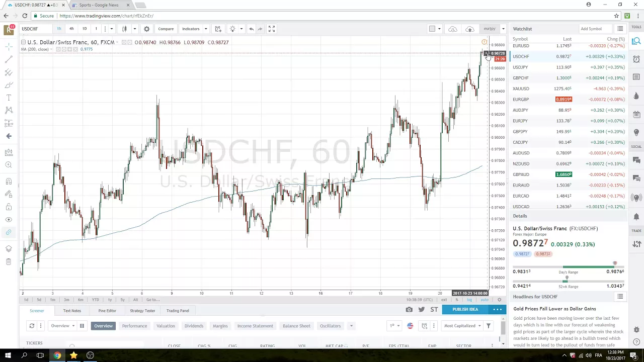The width and height of the screenshot is (644, 362).
Task: Toggle percent scale on chart
Action: [457, 300]
